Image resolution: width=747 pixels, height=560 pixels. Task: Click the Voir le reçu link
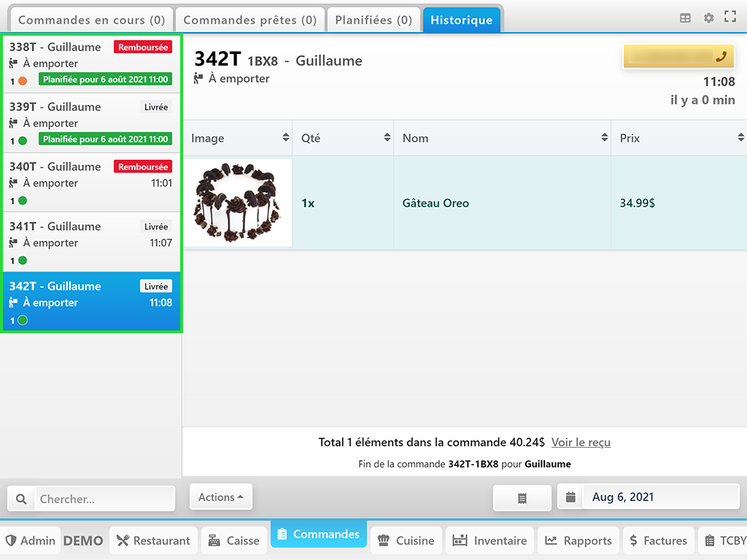pos(581,442)
